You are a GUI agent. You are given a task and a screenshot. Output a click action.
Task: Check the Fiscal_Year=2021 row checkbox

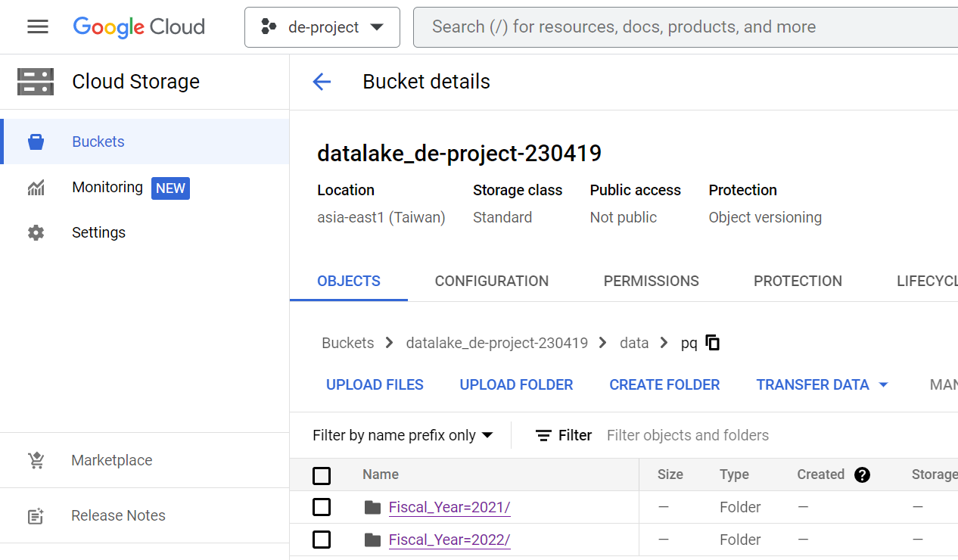tap(322, 507)
